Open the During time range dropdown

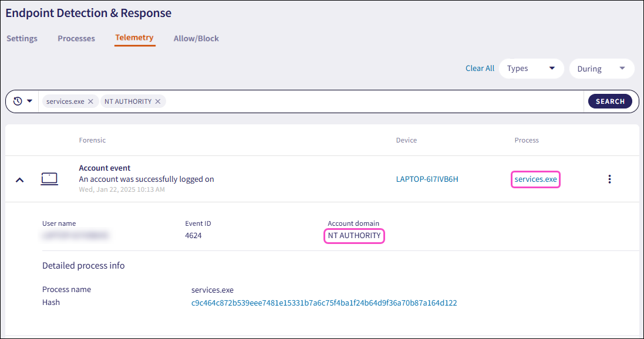click(601, 69)
